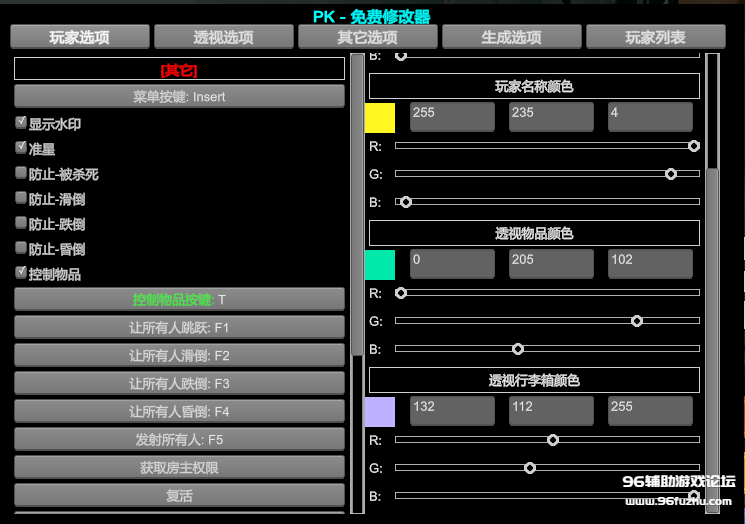Uncheck the 控制物品 checkbox
The height and width of the screenshot is (524, 745).
click(x=21, y=272)
